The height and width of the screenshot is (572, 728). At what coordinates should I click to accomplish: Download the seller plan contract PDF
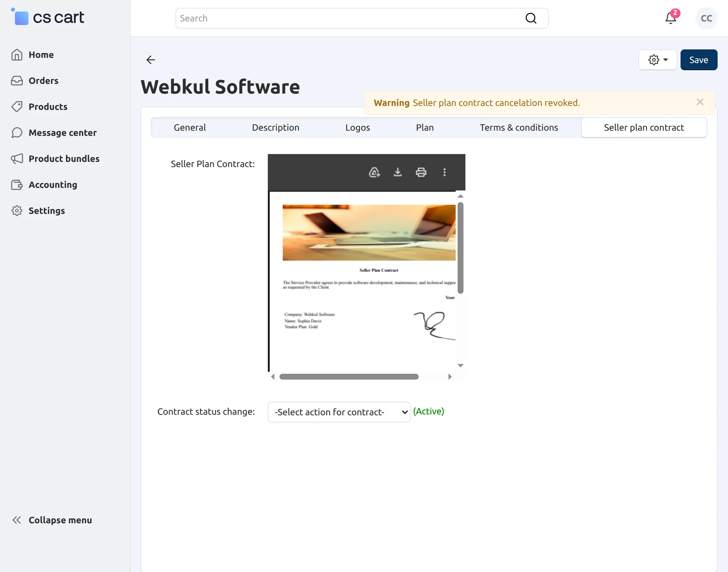pos(397,172)
